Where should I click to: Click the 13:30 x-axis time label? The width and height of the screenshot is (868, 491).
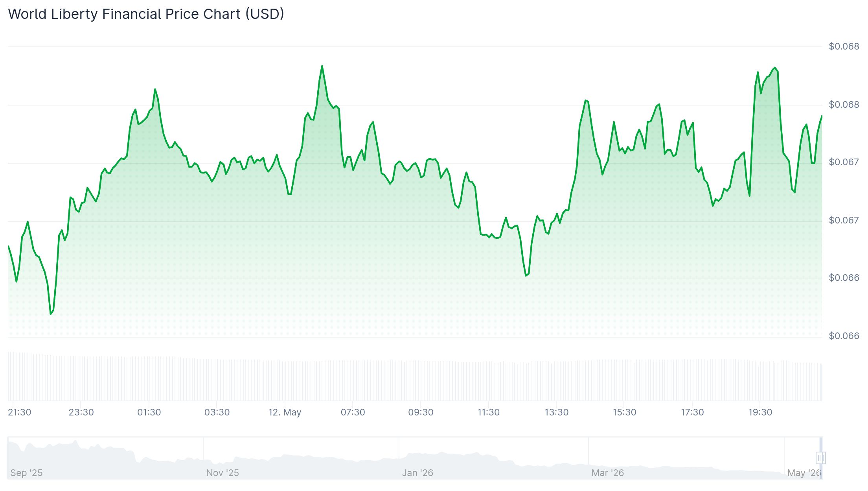point(556,412)
